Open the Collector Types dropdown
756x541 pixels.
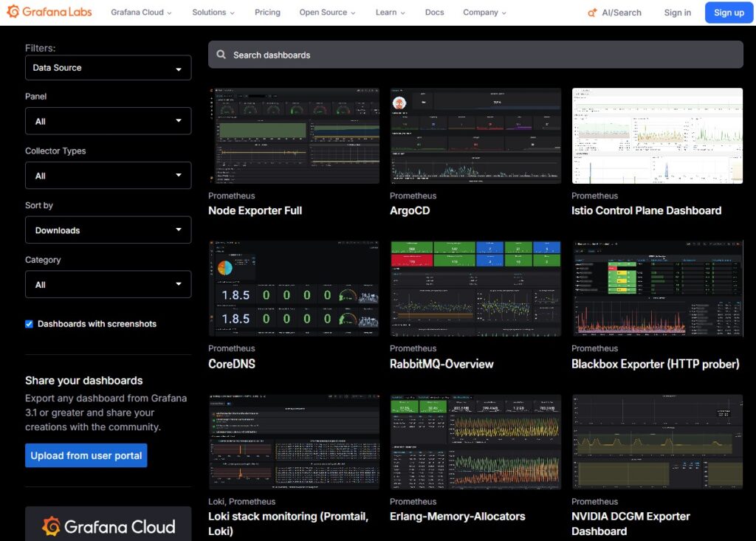tap(108, 176)
